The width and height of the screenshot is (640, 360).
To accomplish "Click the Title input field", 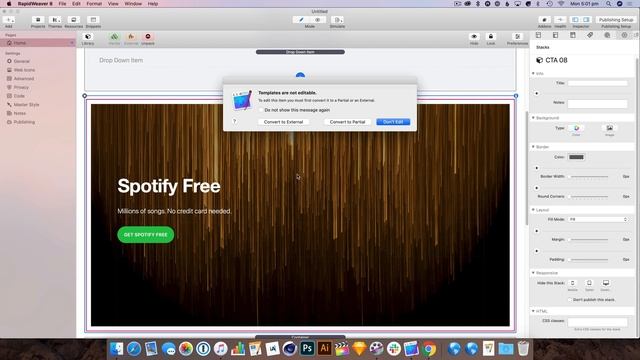I will click(x=598, y=83).
